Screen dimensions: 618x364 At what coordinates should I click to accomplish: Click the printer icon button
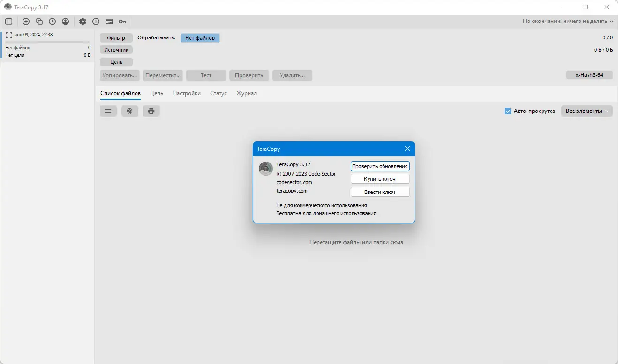click(x=151, y=111)
